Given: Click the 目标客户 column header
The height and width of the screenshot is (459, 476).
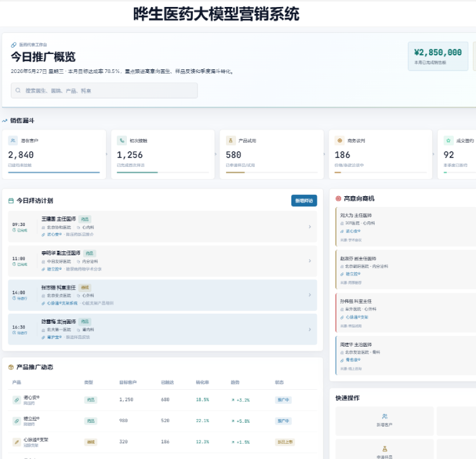Looking at the screenshot, I should 128,382.
